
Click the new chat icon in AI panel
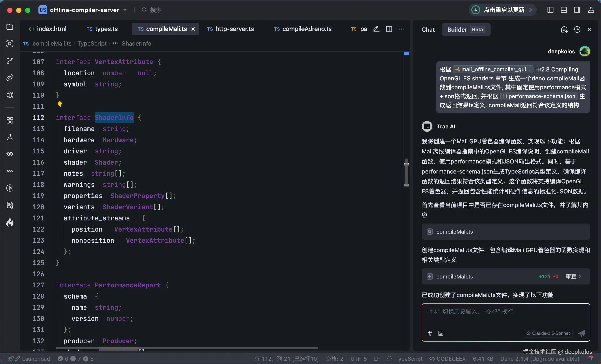tap(564, 30)
